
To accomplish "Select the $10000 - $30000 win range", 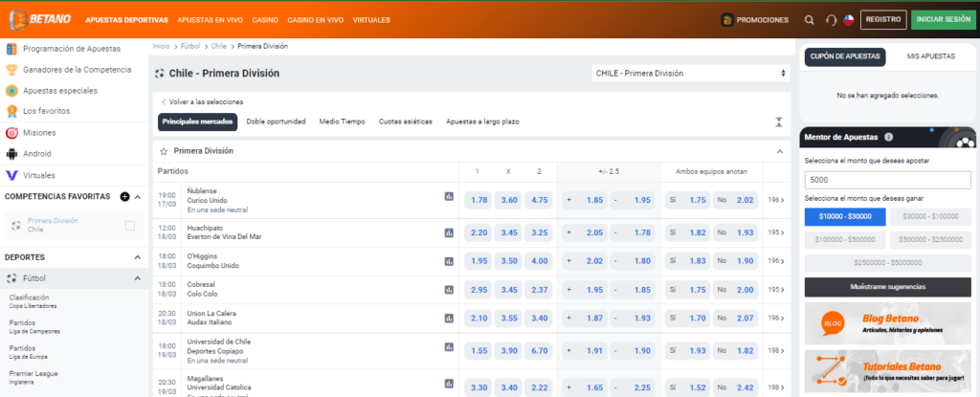I will 845,216.
